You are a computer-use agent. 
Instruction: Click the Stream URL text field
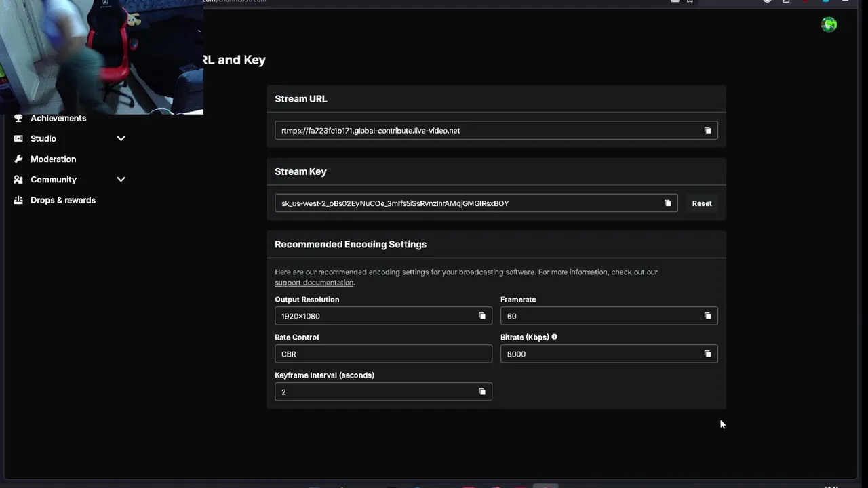click(475, 130)
